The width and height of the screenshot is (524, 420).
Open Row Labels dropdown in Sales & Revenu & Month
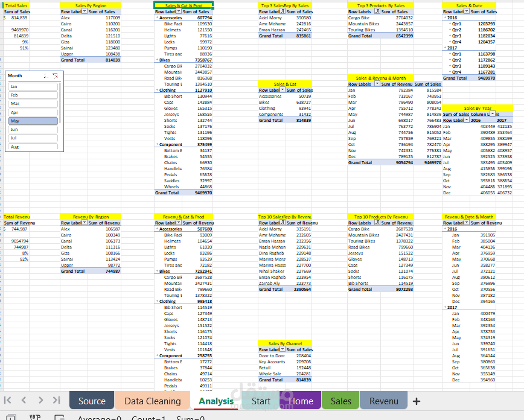377,84
